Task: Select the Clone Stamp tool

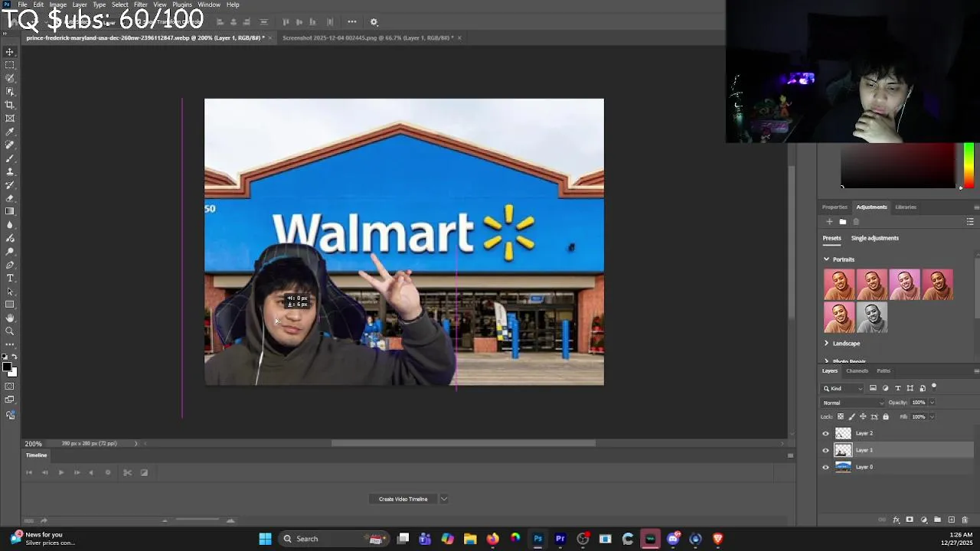Action: 10,171
